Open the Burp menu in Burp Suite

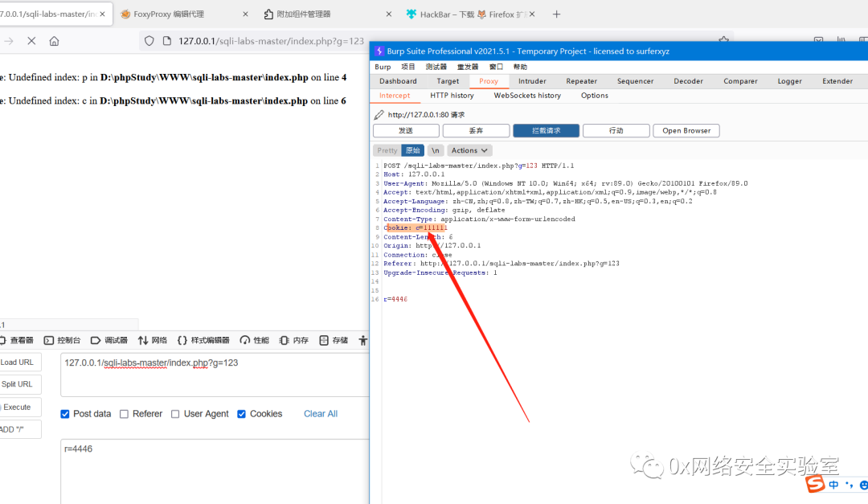pyautogui.click(x=383, y=67)
